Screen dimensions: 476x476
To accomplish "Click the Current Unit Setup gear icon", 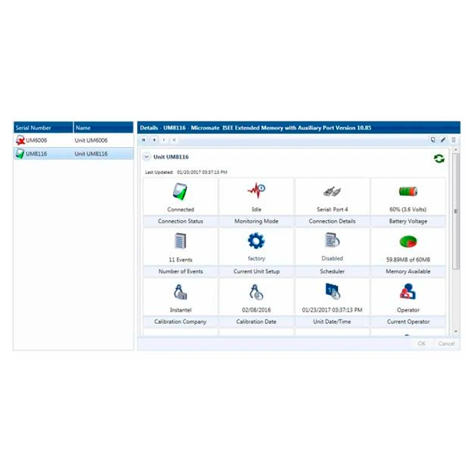I will 256,241.
